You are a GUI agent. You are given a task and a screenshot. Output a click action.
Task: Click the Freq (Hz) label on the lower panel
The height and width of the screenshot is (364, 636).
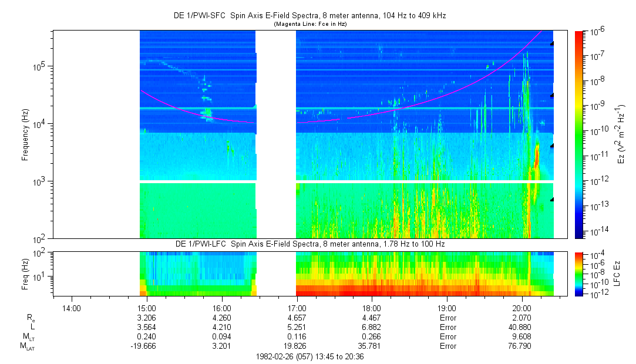pos(25,273)
